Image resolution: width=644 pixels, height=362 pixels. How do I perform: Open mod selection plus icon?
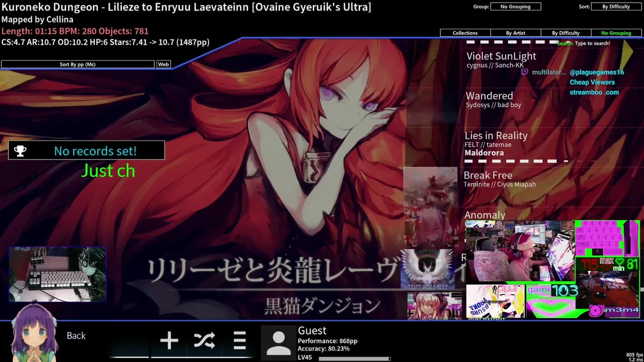pyautogui.click(x=169, y=340)
